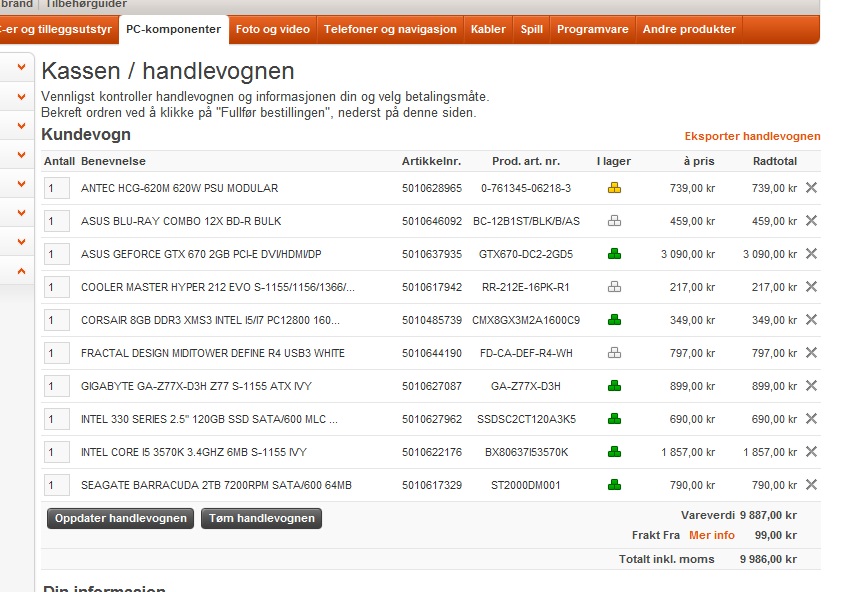Click Eksporter handlevognen link
The image size is (853, 592).
[x=752, y=136]
